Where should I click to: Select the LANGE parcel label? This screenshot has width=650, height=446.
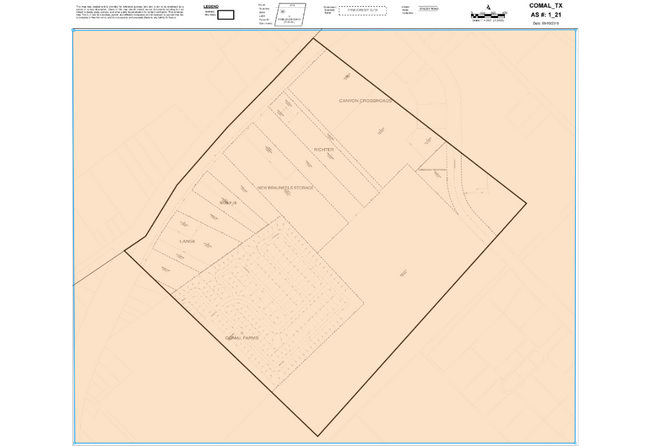click(185, 242)
